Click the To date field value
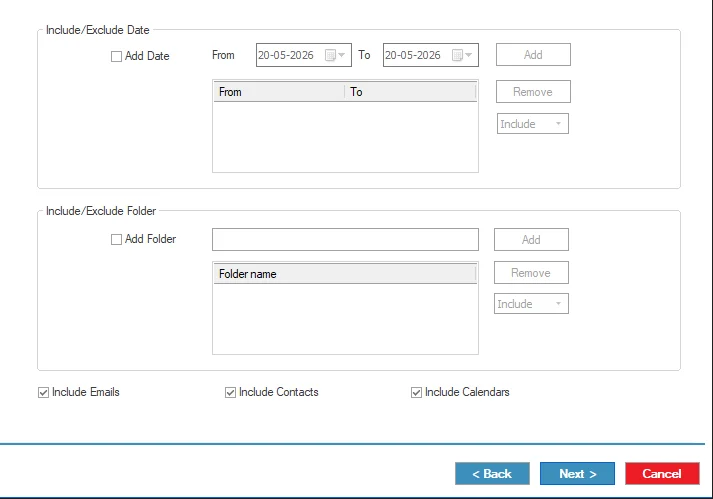The width and height of the screenshot is (713, 499). click(413, 55)
